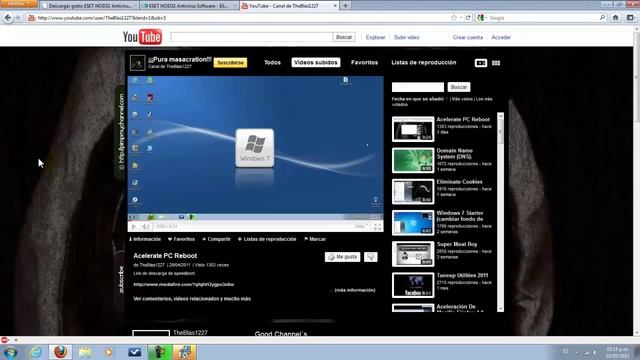Open Windows Media Player from taskbar

click(109, 352)
